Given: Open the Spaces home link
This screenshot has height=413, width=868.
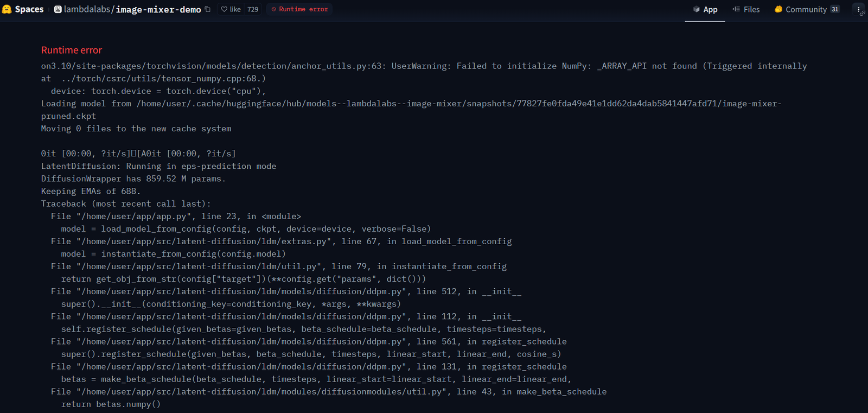Looking at the screenshot, I should tap(29, 9).
